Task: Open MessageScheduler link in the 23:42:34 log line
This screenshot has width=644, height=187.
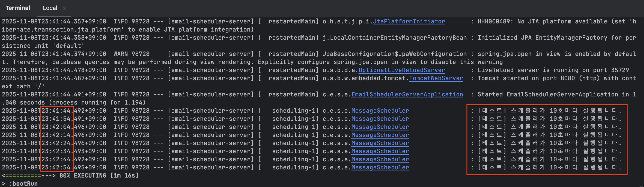Action: tap(380, 151)
